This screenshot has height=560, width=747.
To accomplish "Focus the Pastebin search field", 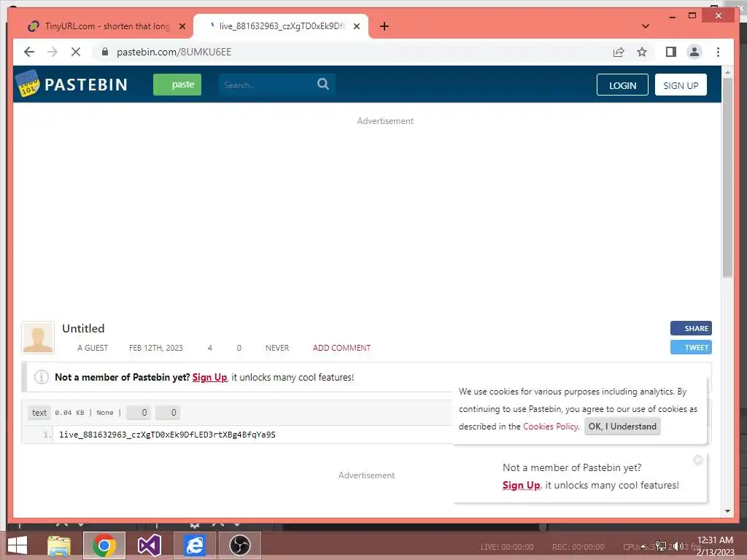I will 267,85.
